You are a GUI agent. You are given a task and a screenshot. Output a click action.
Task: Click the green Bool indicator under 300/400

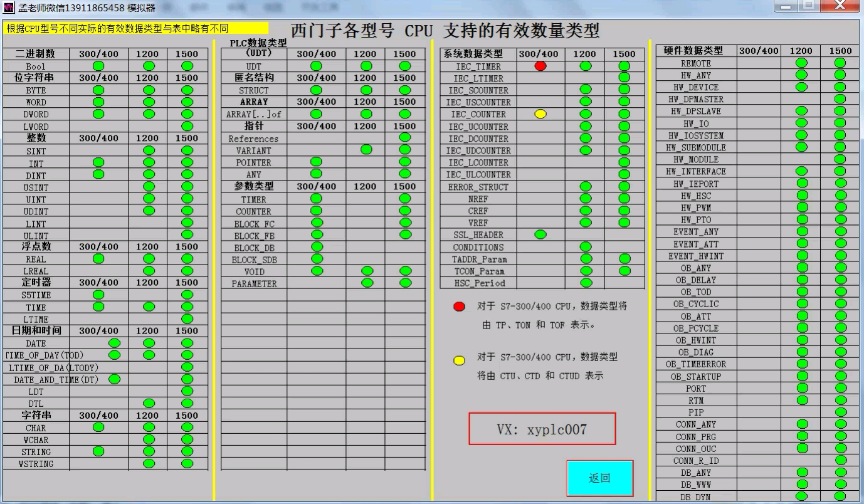pos(98,66)
